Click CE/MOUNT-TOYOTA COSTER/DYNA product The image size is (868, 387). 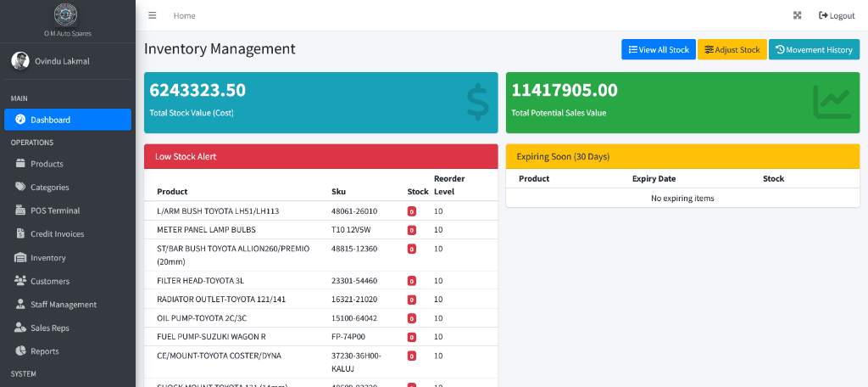point(220,356)
